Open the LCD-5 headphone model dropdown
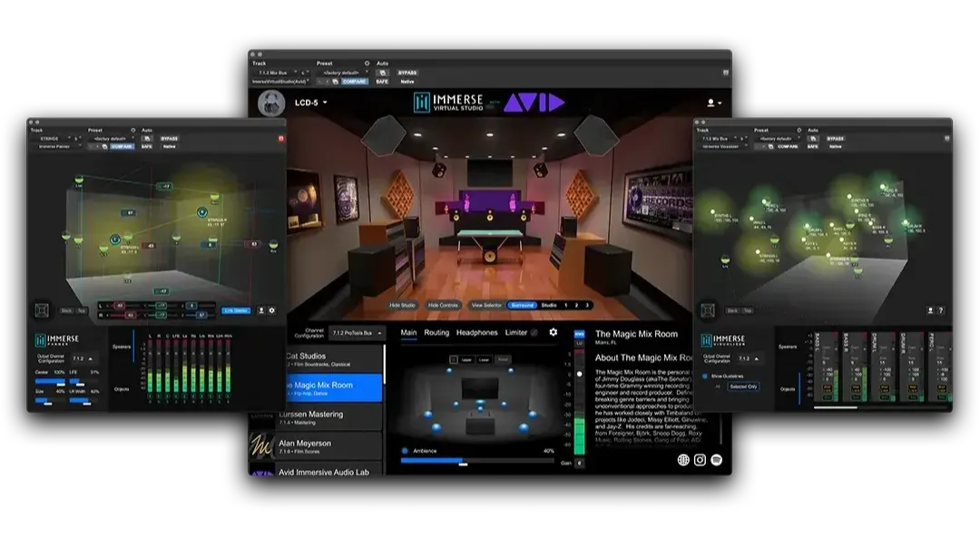Screen dimensions: 980x558 click(310, 103)
